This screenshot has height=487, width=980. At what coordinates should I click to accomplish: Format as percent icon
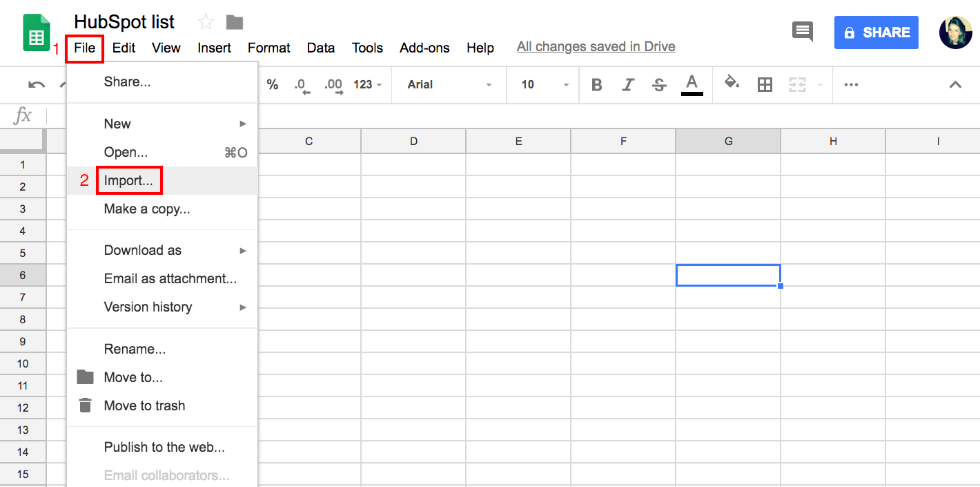273,84
